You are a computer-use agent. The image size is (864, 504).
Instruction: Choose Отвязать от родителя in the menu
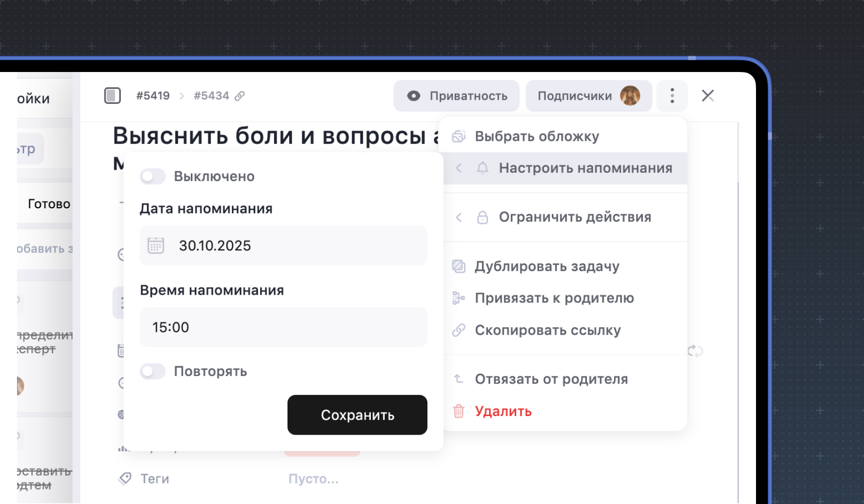pos(551,379)
